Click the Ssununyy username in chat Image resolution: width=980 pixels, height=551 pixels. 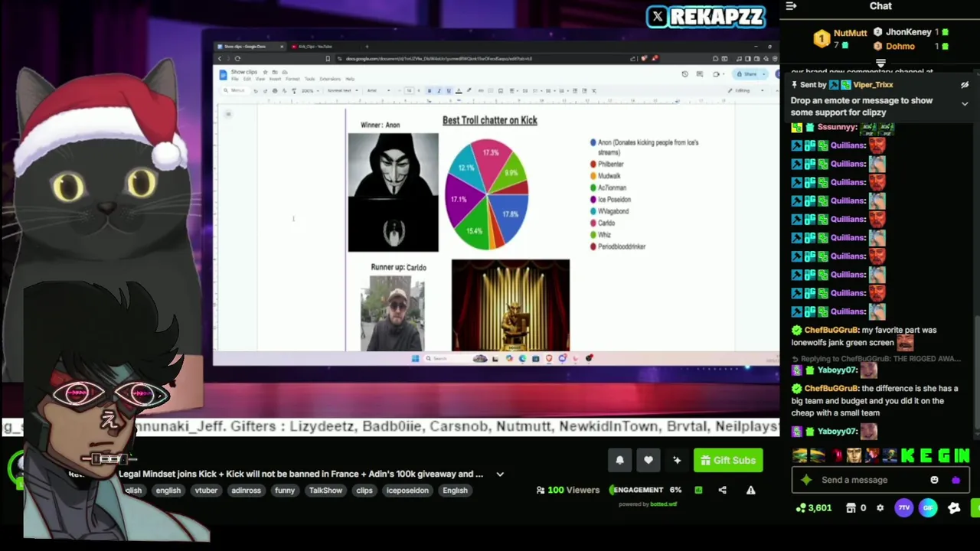click(837, 127)
